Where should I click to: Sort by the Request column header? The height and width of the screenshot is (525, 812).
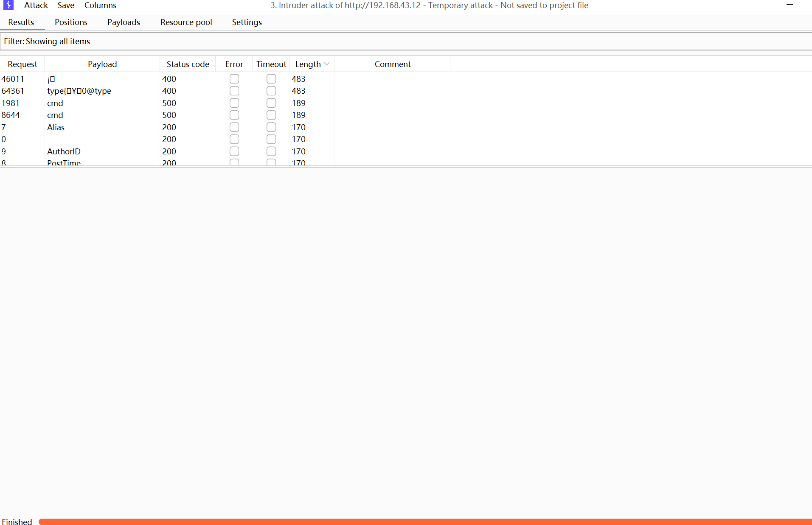(22, 64)
